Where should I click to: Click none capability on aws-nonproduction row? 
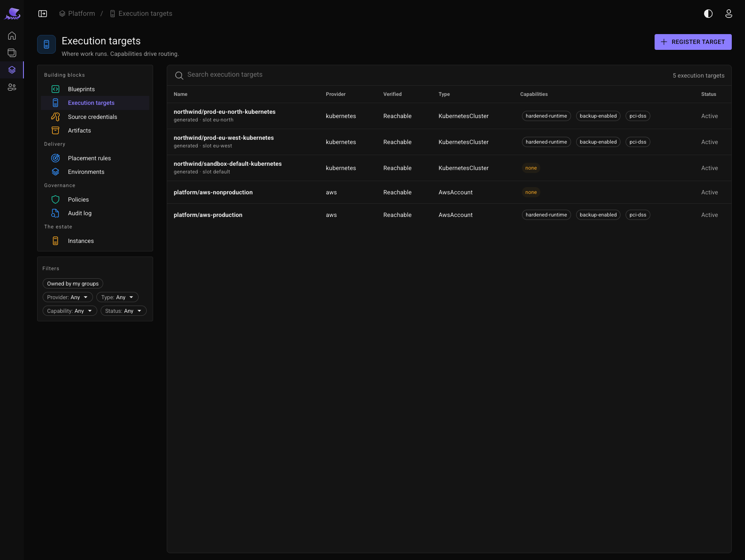pyautogui.click(x=531, y=192)
